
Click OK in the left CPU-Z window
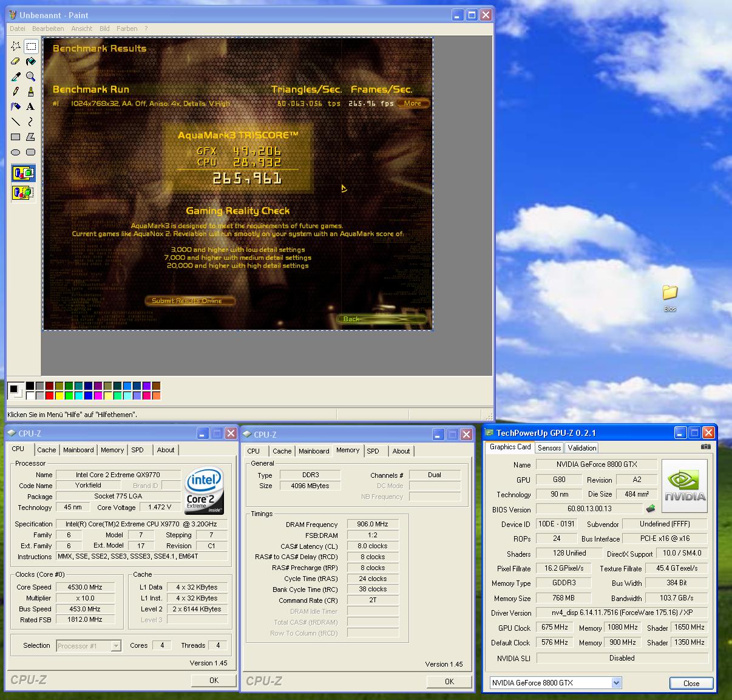click(214, 681)
